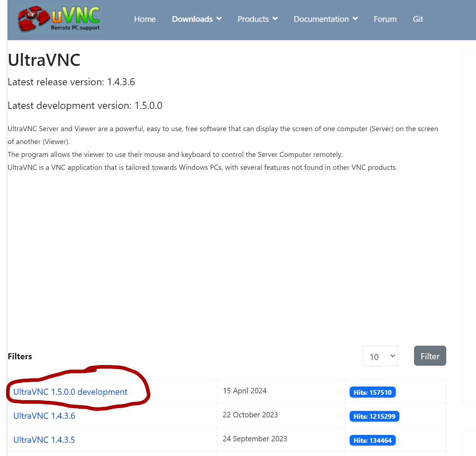
Task: Click the Hits: 157510 badge
Action: (372, 392)
